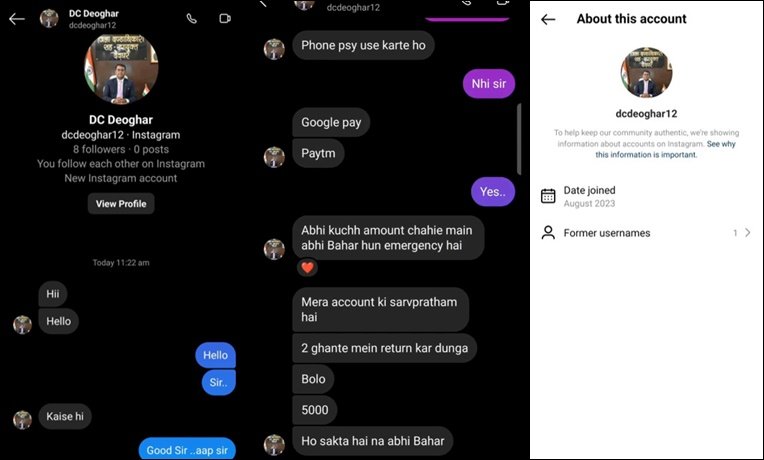
Task: Open the See why this information is important link
Action: click(x=666, y=149)
